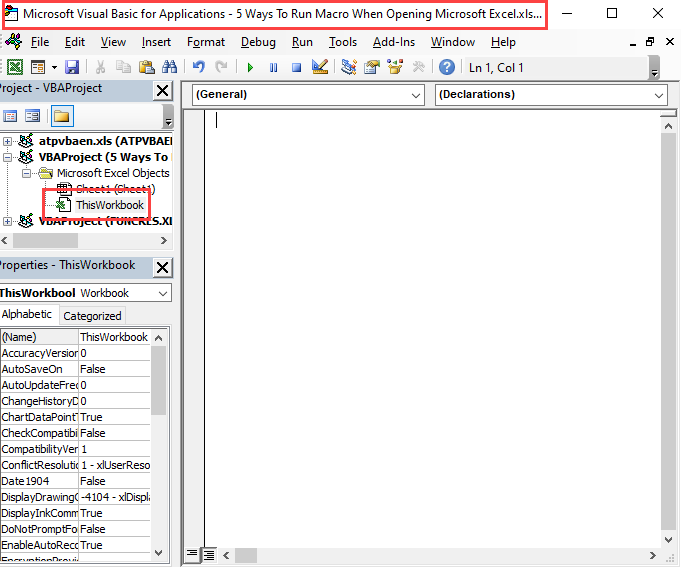681x567 pixels.
Task: Click the Save toolbar icon
Action: point(72,67)
